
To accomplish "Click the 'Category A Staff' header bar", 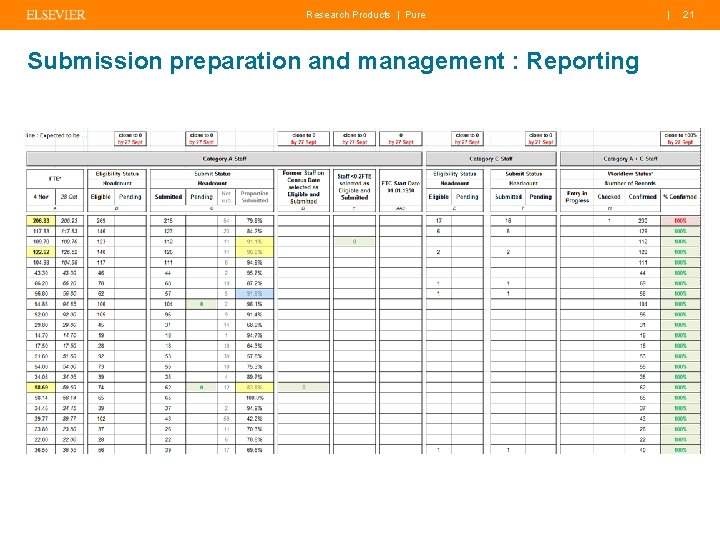I will [x=224, y=159].
